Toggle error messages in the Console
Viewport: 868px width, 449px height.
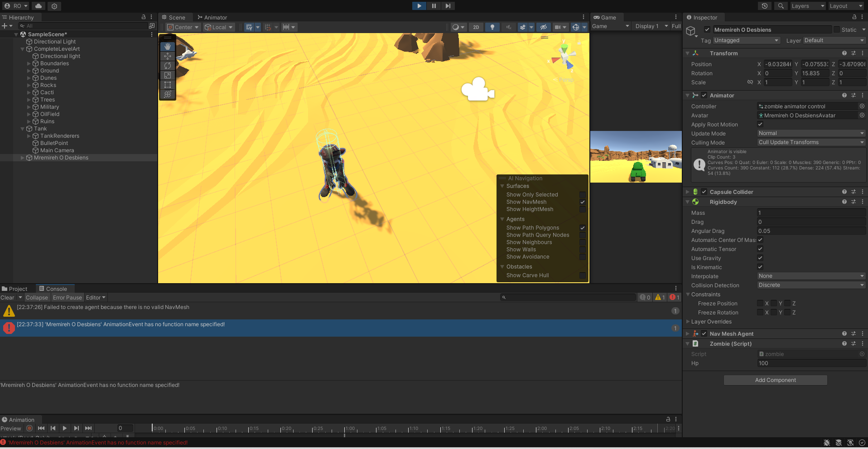coord(674,297)
